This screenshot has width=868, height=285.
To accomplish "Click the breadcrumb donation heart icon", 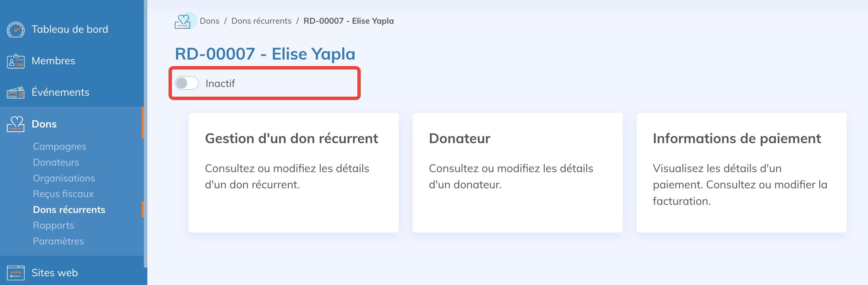I will pyautogui.click(x=183, y=21).
